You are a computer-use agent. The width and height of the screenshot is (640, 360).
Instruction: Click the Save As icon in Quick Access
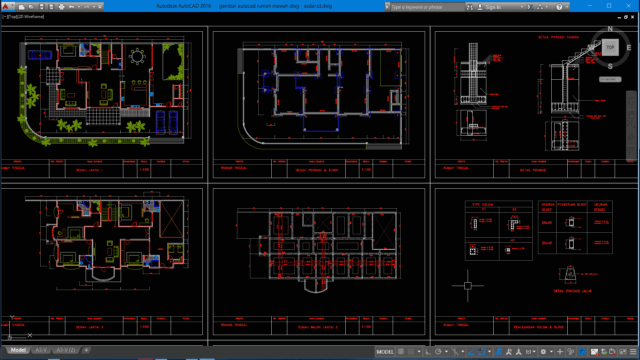[51, 7]
